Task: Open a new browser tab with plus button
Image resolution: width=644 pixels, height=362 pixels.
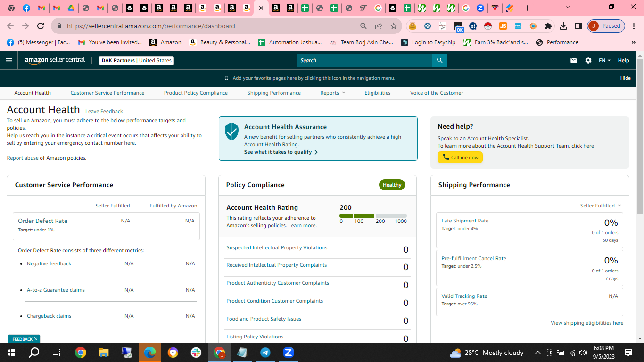Action: pos(528,8)
